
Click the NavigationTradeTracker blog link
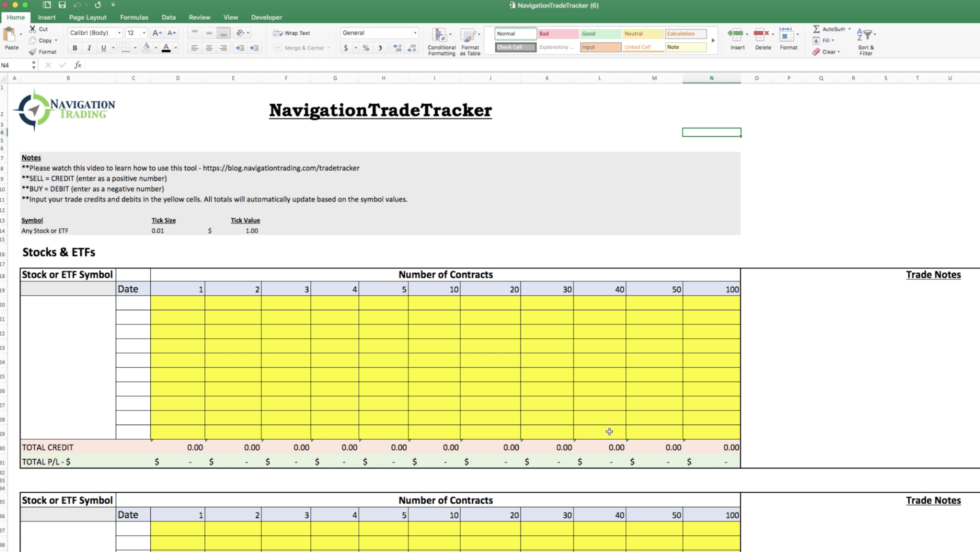coord(280,167)
